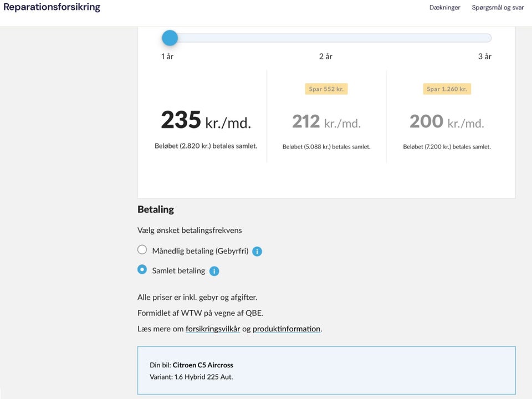Viewport: 532px width, 399px height.
Task: Choose the 200 kr./md. price option
Action: (447, 122)
